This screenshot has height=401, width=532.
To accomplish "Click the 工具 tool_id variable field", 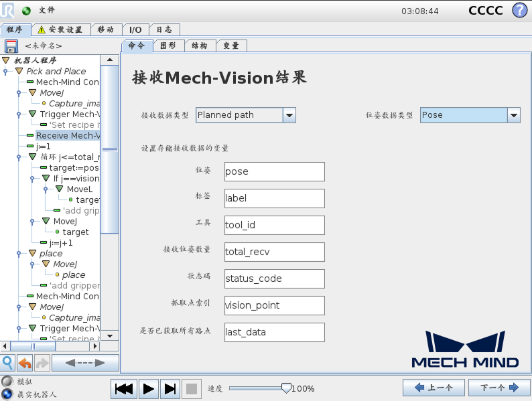I will [x=275, y=225].
